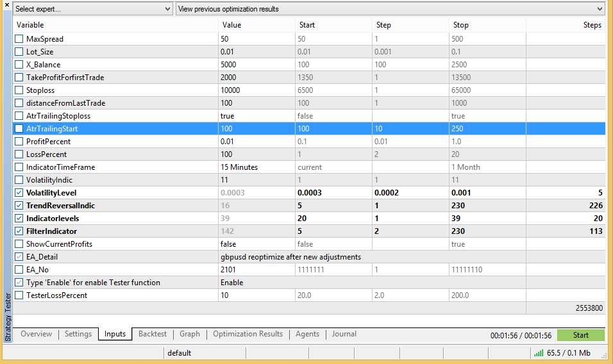Toggle the Indicatorlevels checkbox off
This screenshot has width=613, height=364.
(x=19, y=219)
